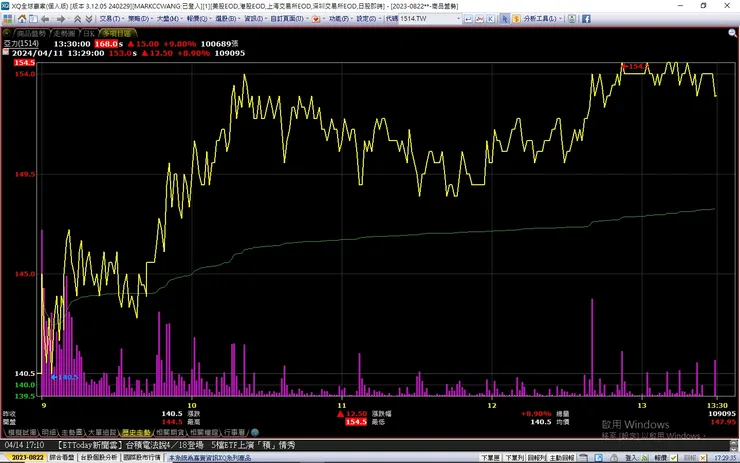Click the blue square status bar icon
Viewport: 740px width, 463px height.
point(598,458)
